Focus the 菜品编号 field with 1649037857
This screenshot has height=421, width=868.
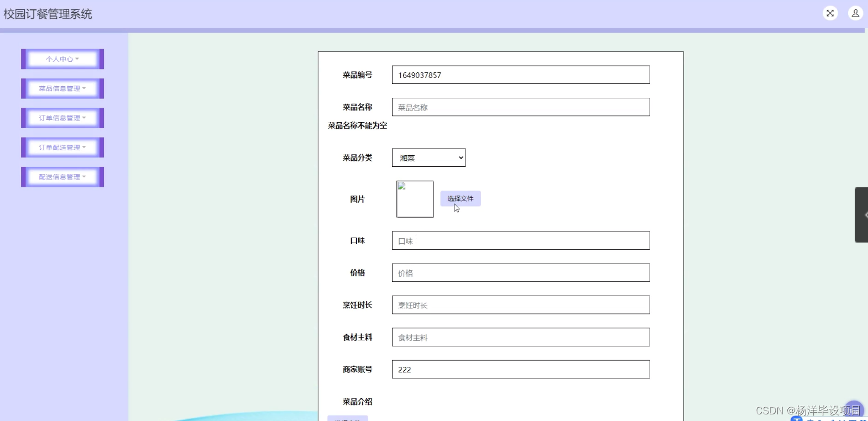[521, 75]
